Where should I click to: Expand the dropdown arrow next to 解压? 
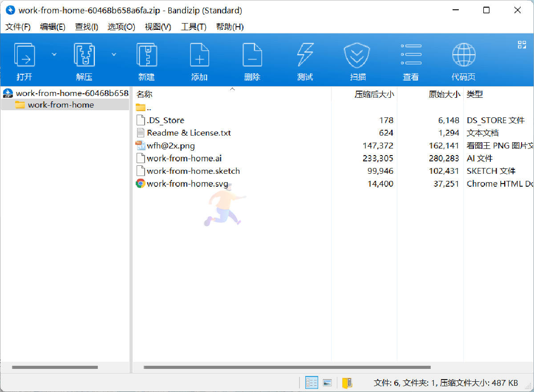click(x=114, y=54)
